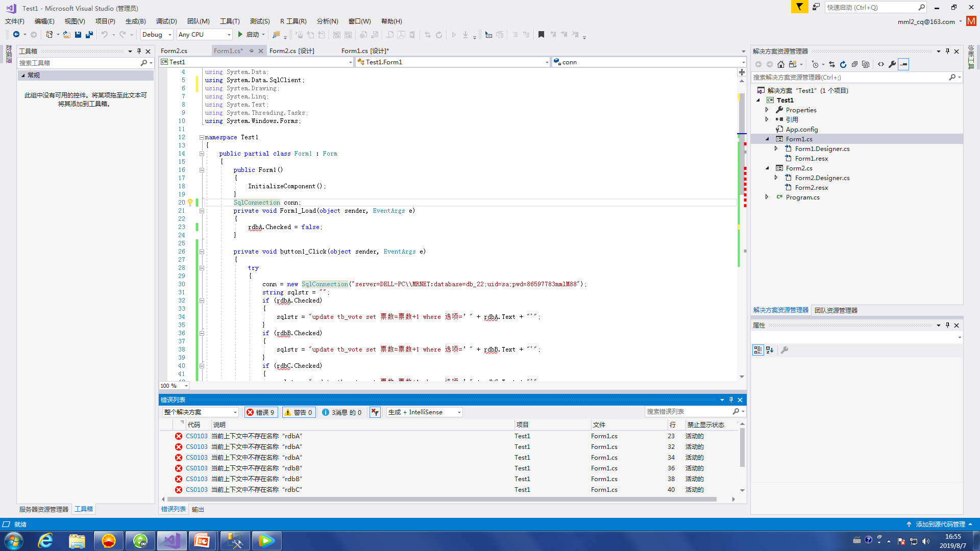Open the 文件(F) menu
The height and width of the screenshot is (551, 980).
tap(15, 21)
